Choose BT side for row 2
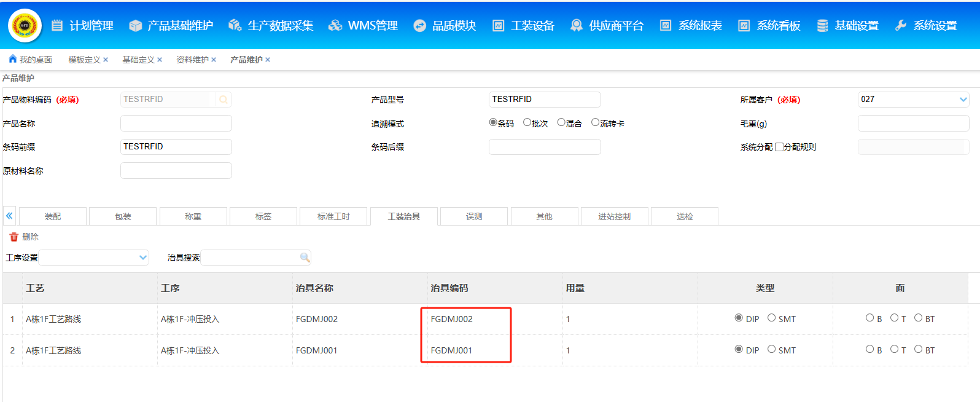This screenshot has width=980, height=402. [x=918, y=349]
